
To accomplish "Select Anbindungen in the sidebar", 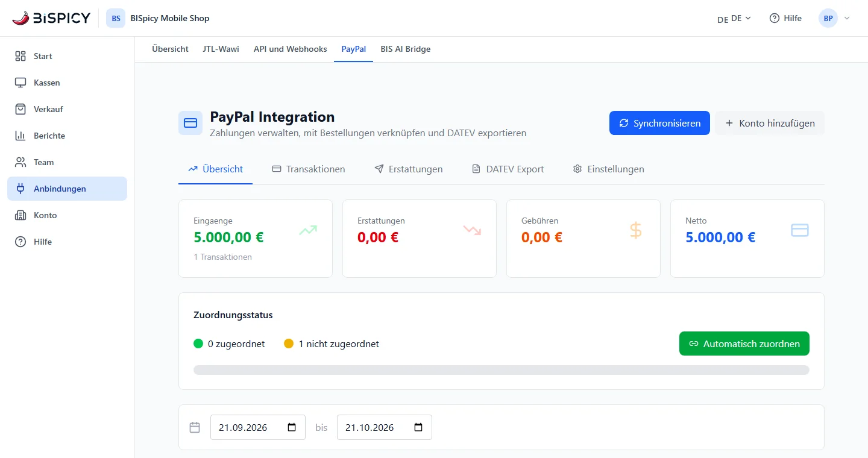I will click(x=67, y=189).
